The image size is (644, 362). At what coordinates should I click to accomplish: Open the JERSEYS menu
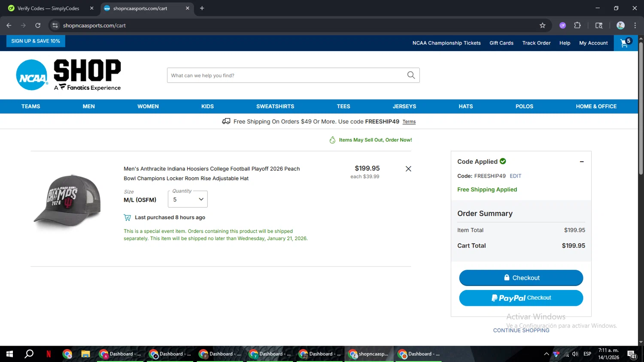[x=404, y=106]
